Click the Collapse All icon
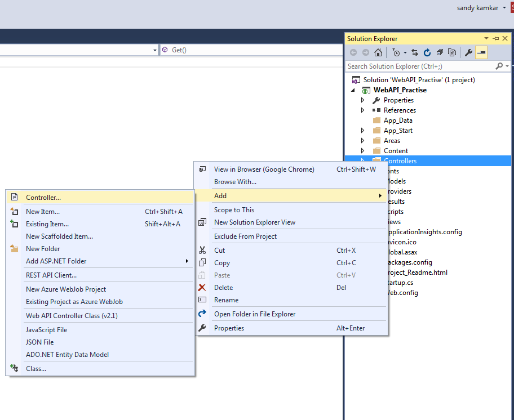Screen dimensions: 514x420 tap(440, 52)
